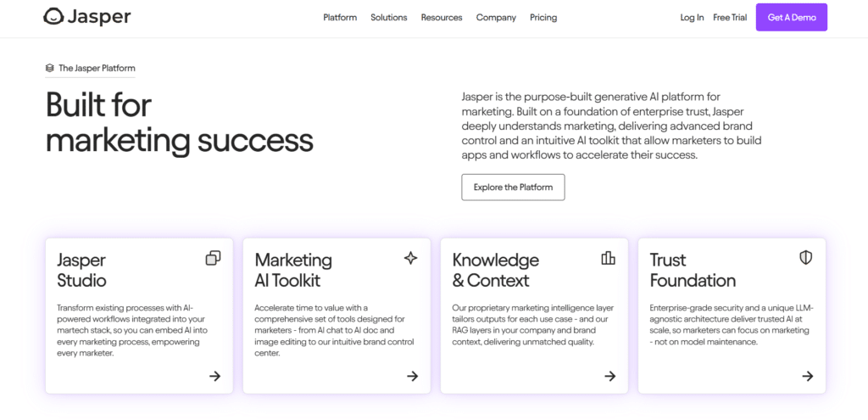Click the sparkle icon on Marketing AI Toolkit card
This screenshot has height=420, width=868.
coord(410,258)
